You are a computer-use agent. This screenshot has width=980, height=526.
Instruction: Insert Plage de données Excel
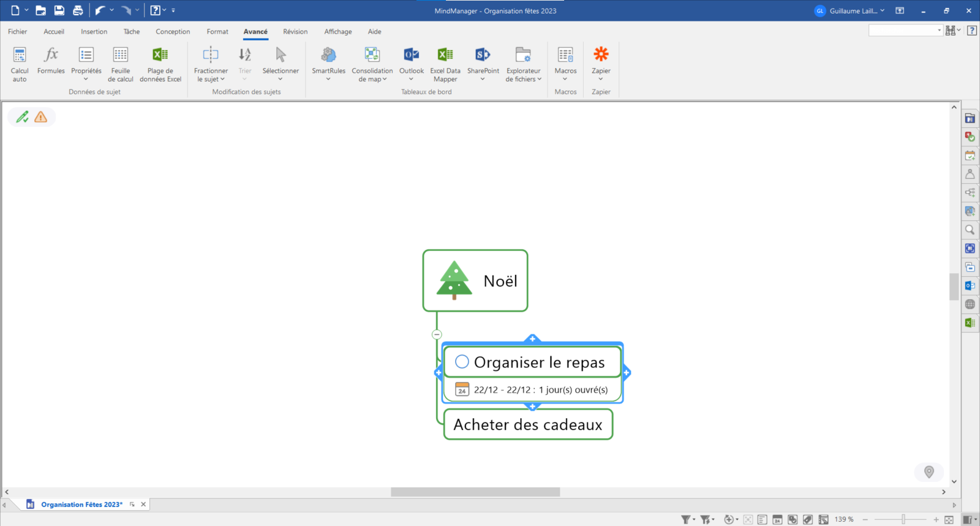160,56
